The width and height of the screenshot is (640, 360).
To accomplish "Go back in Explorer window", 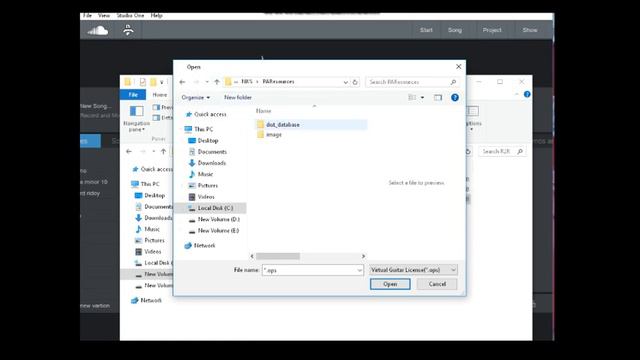I will [129, 151].
